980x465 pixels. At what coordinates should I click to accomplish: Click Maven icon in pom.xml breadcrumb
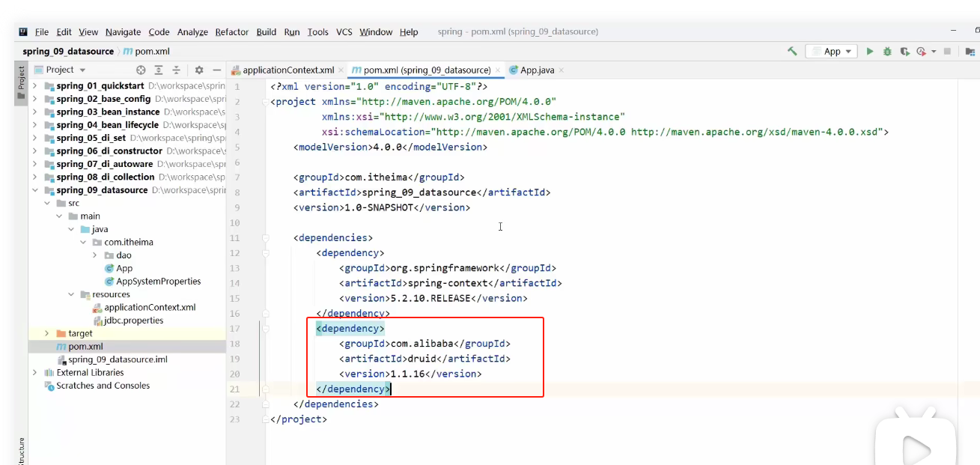(127, 52)
